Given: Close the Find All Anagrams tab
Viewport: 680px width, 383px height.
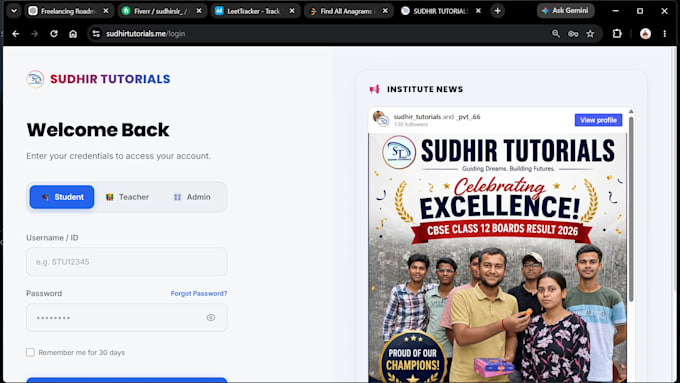Looking at the screenshot, I should [385, 11].
